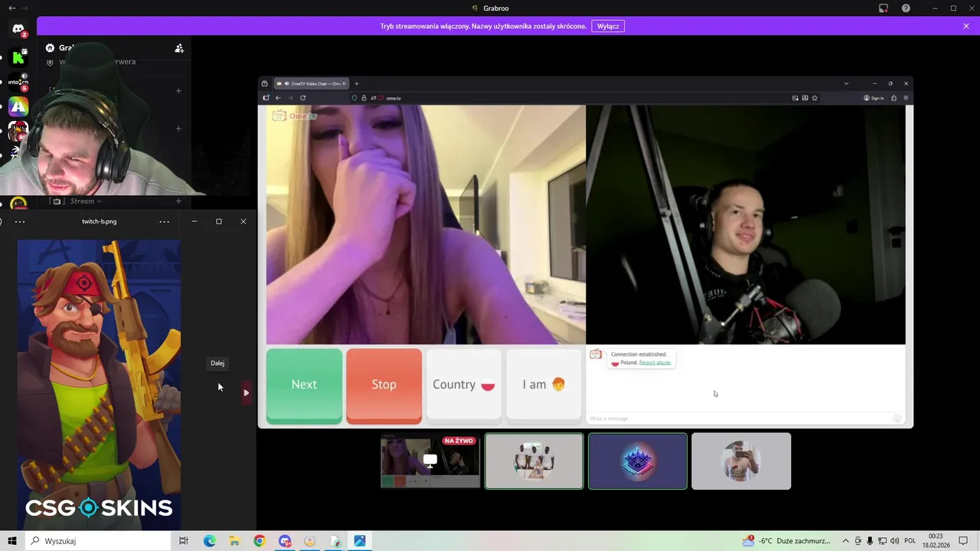
Task: Select the live NA ŻYWO stream thumbnail
Action: [430, 461]
